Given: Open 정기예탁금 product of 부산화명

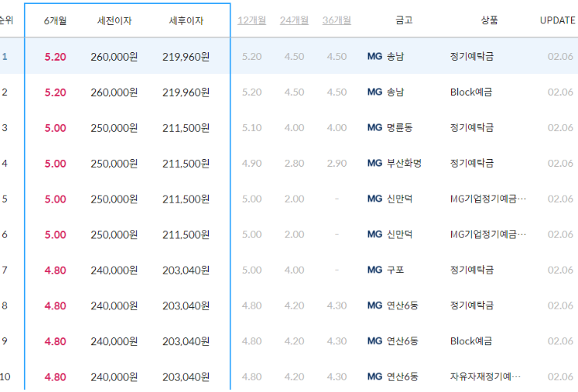Looking at the screenshot, I should pyautogui.click(x=472, y=164).
